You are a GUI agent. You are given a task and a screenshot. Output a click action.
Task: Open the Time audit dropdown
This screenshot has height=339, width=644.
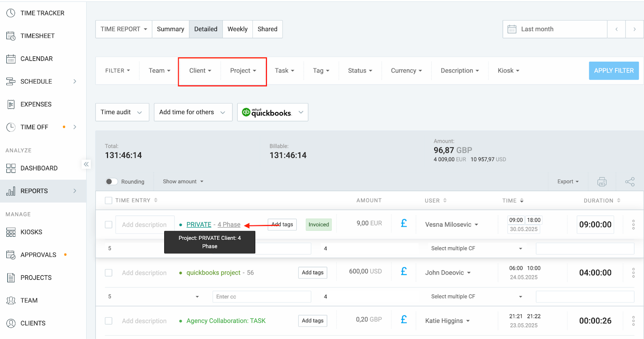tap(122, 112)
